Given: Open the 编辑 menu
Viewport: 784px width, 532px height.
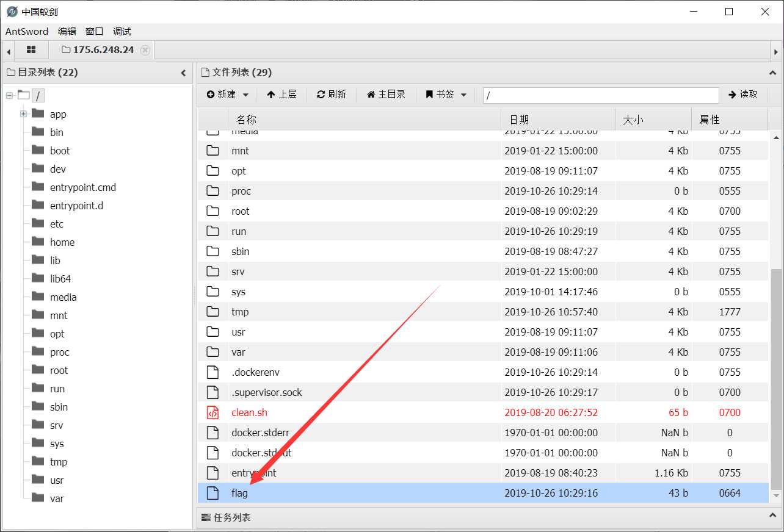Looking at the screenshot, I should (x=67, y=32).
